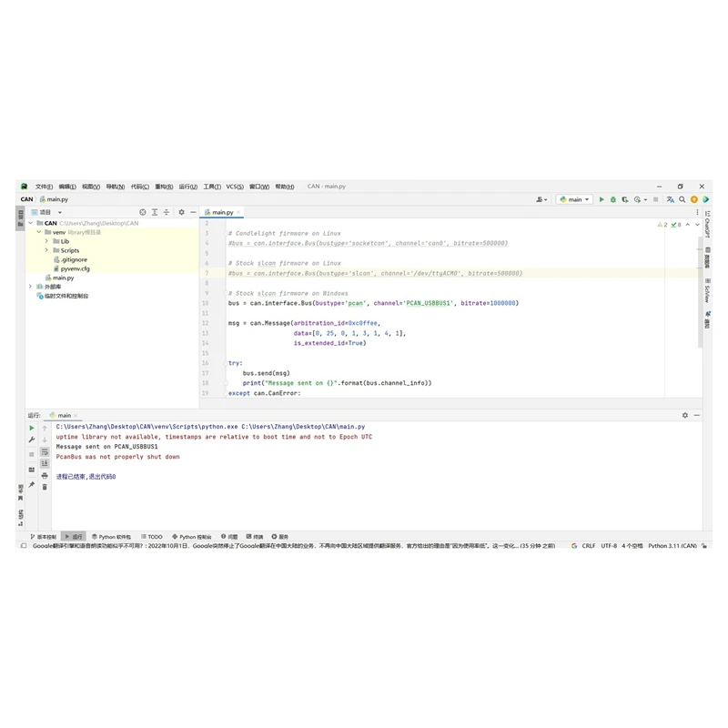Go to next highlighted error arrow
This screenshot has height=728, width=728.
coord(697,225)
